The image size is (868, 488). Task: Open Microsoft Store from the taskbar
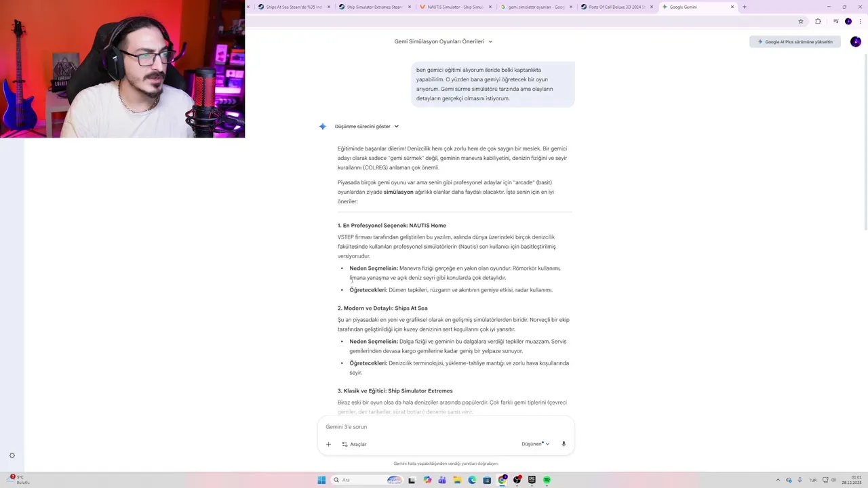tap(487, 480)
